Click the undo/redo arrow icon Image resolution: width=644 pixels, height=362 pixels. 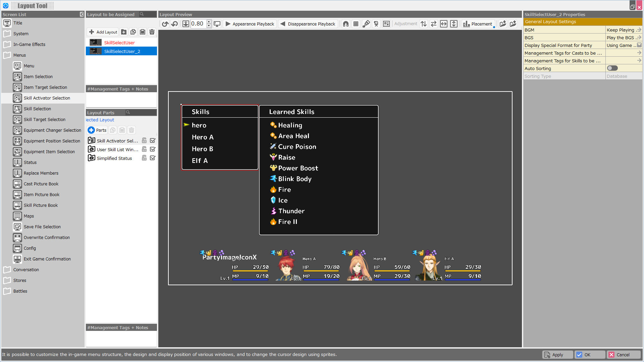click(x=165, y=23)
